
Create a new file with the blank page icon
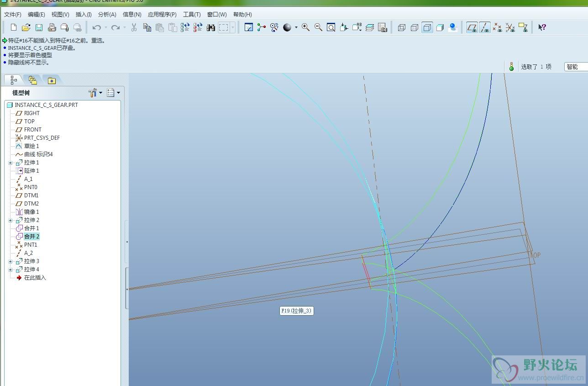pos(14,27)
